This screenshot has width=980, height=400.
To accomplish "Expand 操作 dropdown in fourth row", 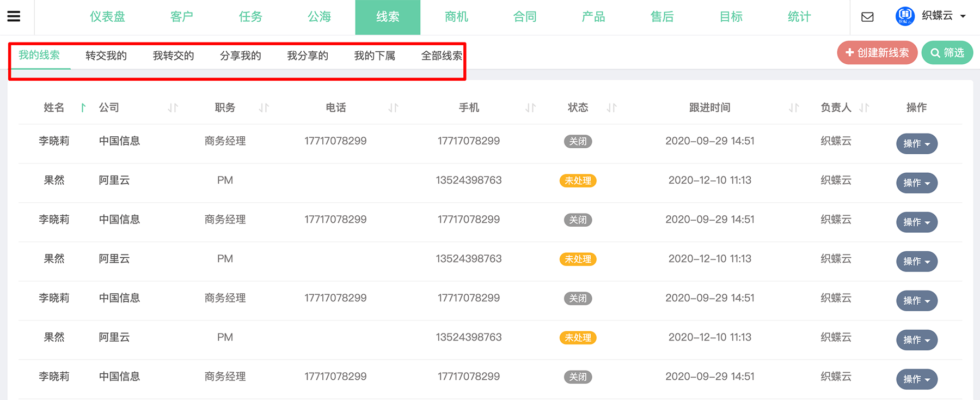I will (x=917, y=262).
